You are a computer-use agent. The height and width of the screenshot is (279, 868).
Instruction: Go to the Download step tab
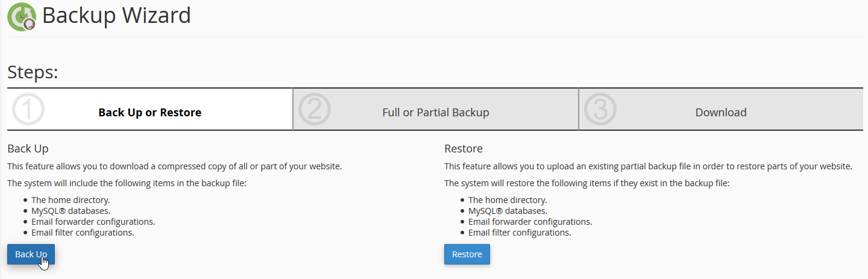click(720, 113)
